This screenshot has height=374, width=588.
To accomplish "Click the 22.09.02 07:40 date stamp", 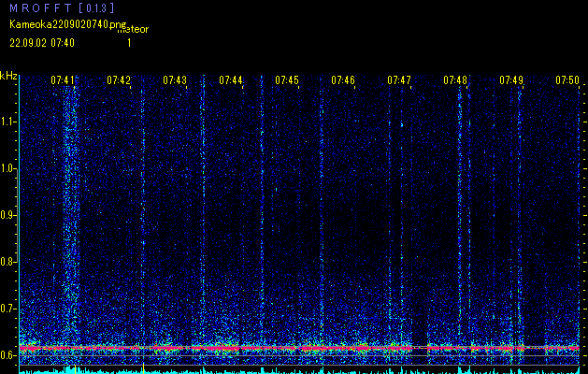I will pyautogui.click(x=42, y=43).
